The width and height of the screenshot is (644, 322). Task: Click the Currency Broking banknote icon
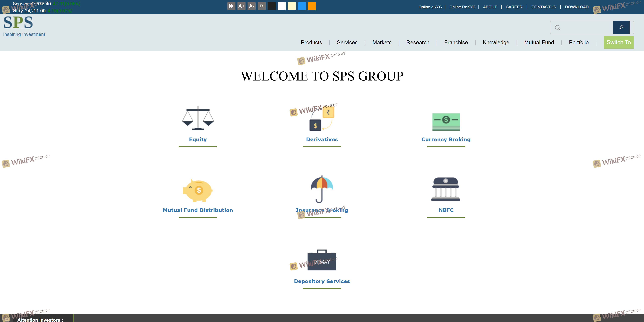[446, 122]
